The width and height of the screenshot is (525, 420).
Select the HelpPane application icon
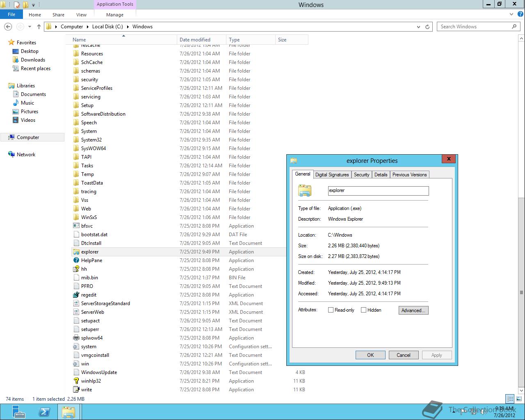pyautogui.click(x=76, y=260)
